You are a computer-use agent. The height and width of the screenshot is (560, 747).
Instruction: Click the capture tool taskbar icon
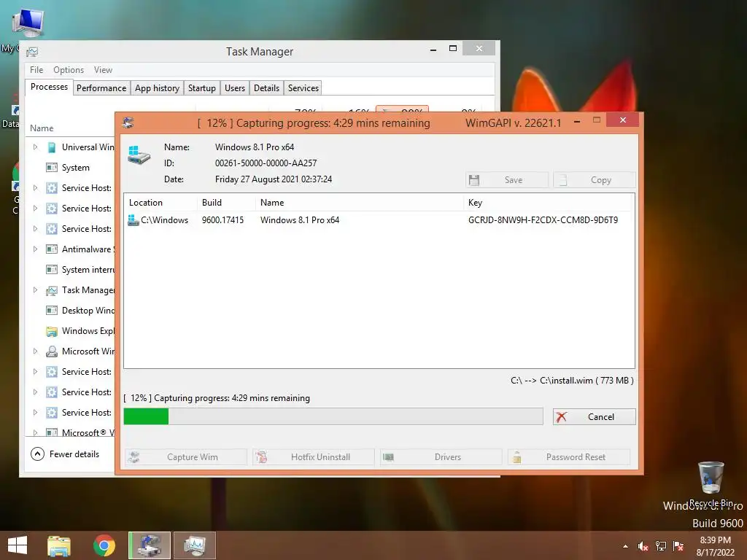click(x=150, y=545)
